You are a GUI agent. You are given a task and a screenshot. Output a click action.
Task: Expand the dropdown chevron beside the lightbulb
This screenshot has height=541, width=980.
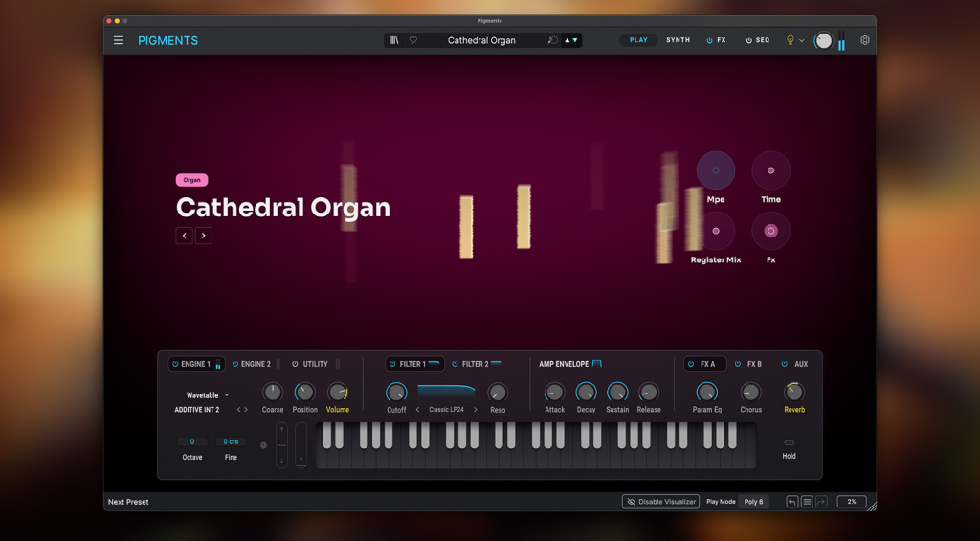pos(802,40)
